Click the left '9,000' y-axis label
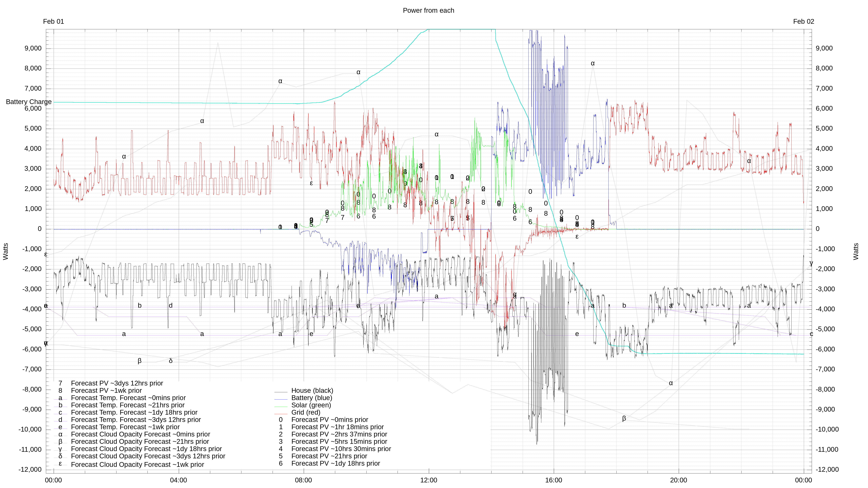The height and width of the screenshot is (488, 868). pos(33,48)
